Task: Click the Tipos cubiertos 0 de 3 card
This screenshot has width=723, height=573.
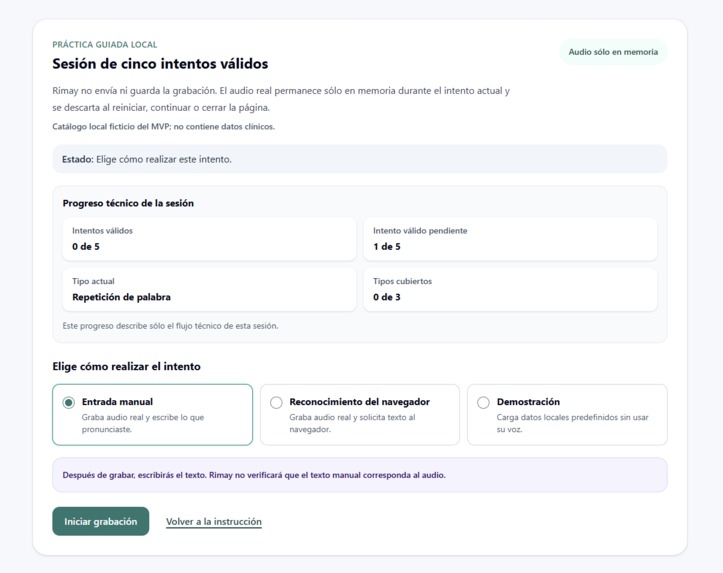Action: pyautogui.click(x=510, y=289)
